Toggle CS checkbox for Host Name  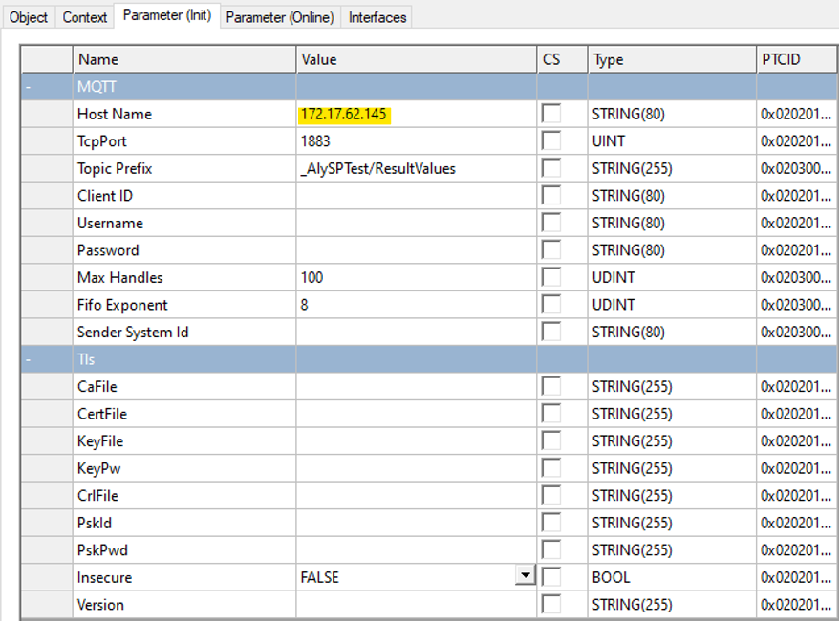click(x=551, y=114)
